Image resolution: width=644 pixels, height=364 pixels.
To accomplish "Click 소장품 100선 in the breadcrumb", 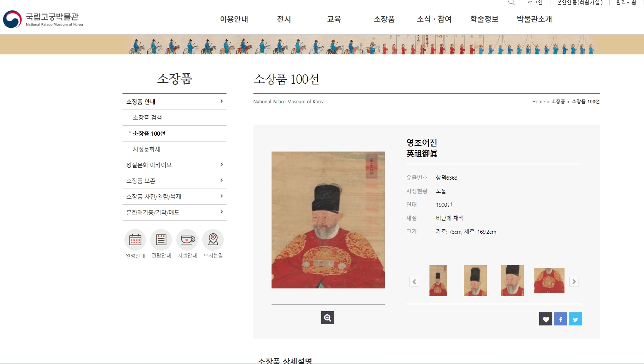I will [586, 102].
